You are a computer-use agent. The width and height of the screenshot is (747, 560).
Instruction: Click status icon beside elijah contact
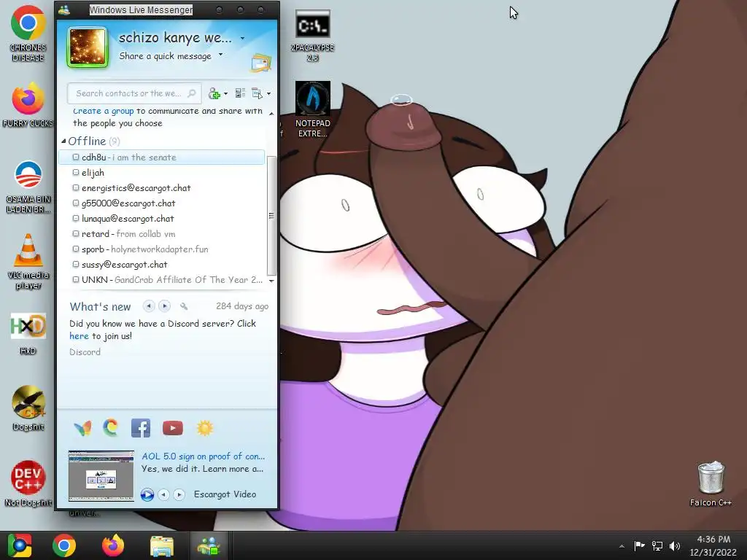(76, 172)
